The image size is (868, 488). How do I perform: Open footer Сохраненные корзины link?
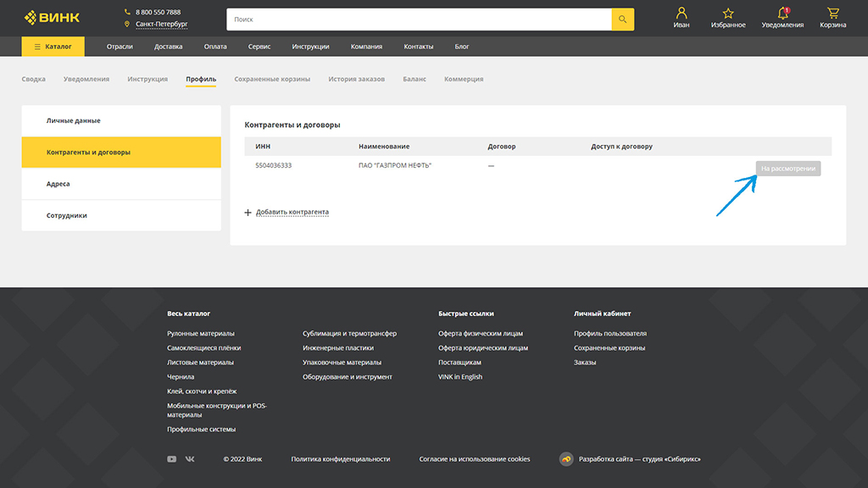click(609, 348)
